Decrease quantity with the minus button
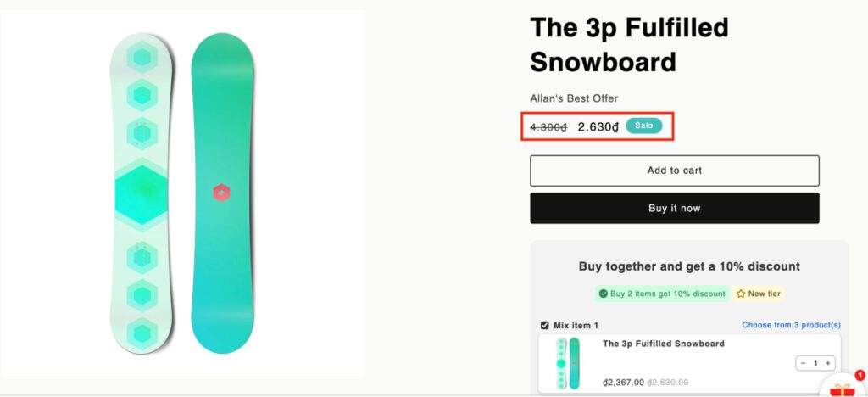 click(804, 363)
